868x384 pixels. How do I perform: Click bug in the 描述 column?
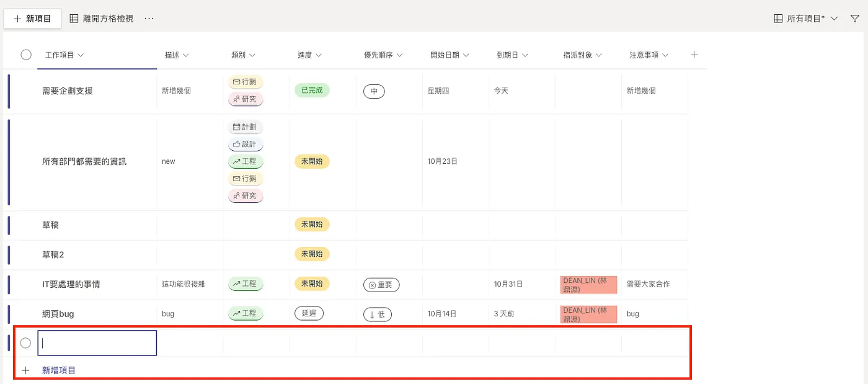click(x=168, y=314)
